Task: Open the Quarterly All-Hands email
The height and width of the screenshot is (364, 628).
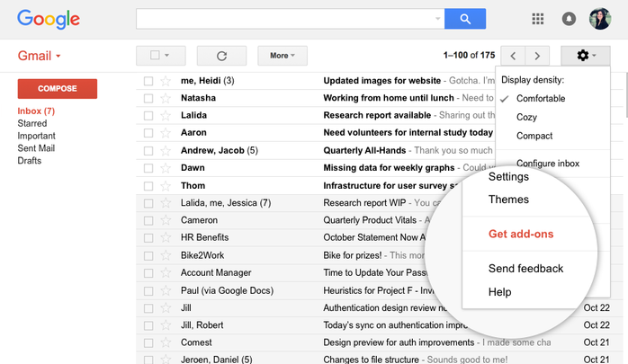Action: (364, 150)
